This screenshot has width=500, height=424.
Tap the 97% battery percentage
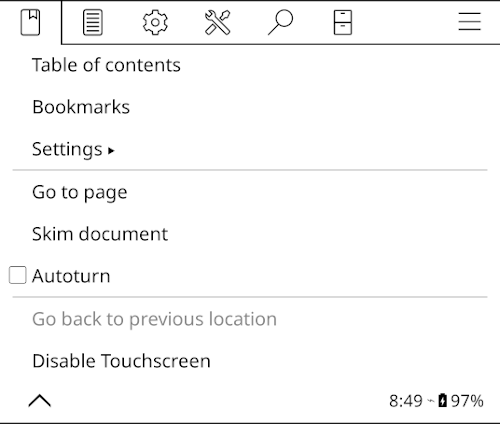tap(467, 401)
